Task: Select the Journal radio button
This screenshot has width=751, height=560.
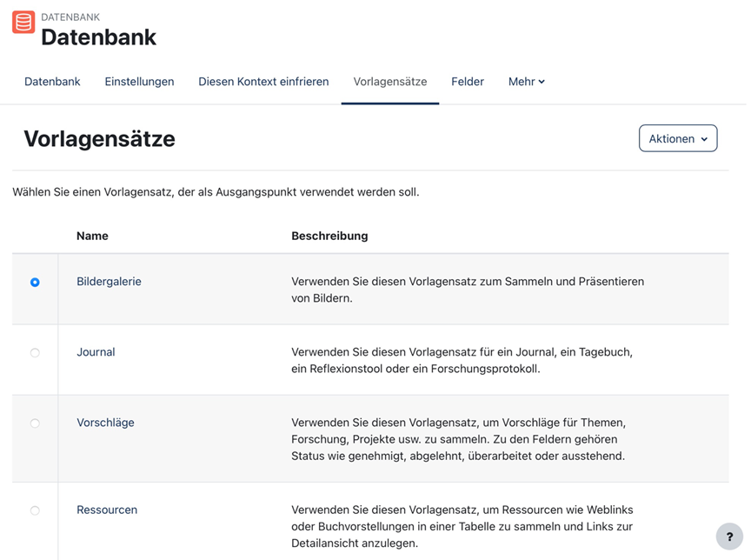Action: point(35,353)
